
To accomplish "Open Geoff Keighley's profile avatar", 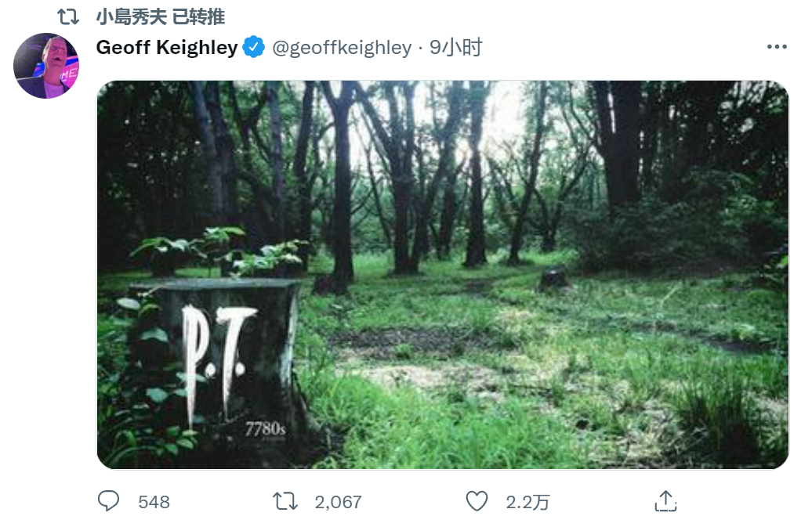I will coord(46,66).
